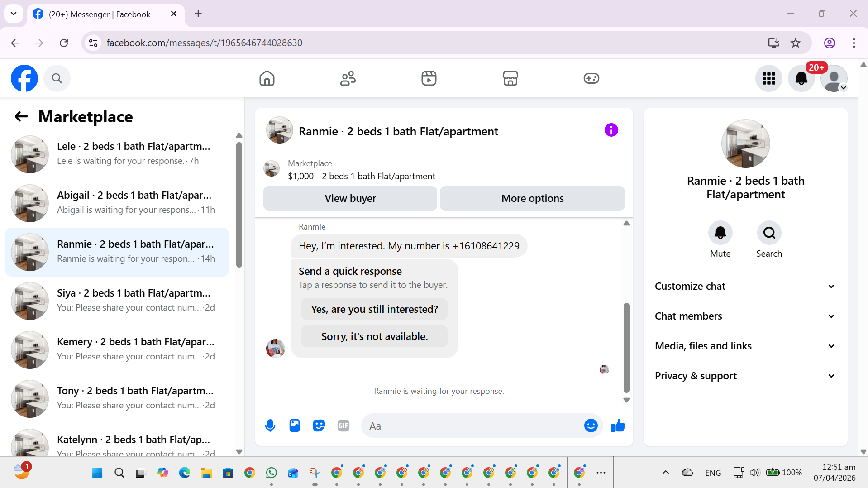Click the conversation list scrollbar
The width and height of the screenshot is (868, 488).
pos(239,205)
